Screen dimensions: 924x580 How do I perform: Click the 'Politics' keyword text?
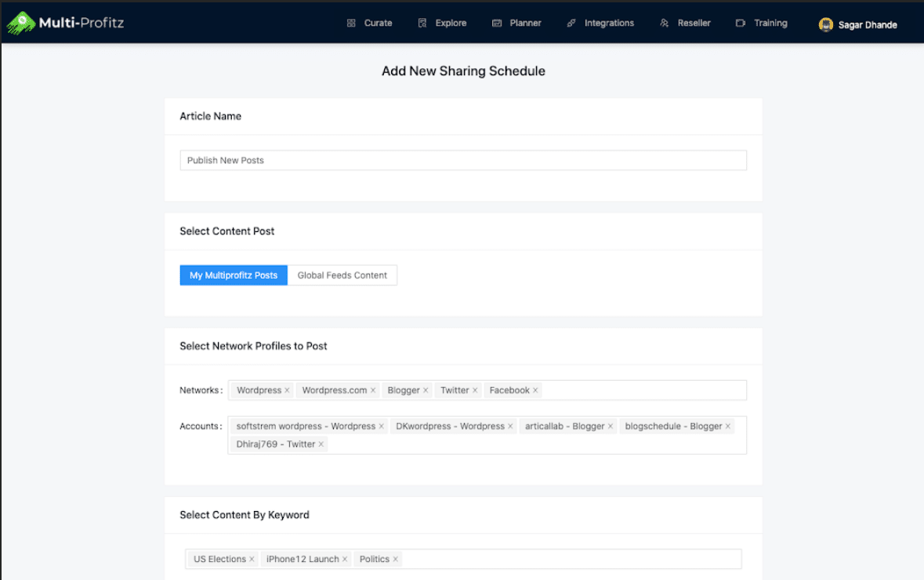(x=375, y=559)
